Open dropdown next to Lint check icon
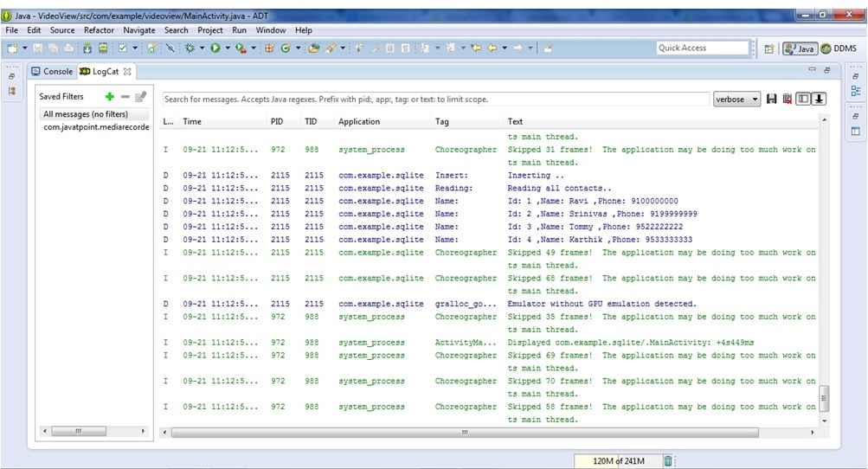 pyautogui.click(x=134, y=48)
